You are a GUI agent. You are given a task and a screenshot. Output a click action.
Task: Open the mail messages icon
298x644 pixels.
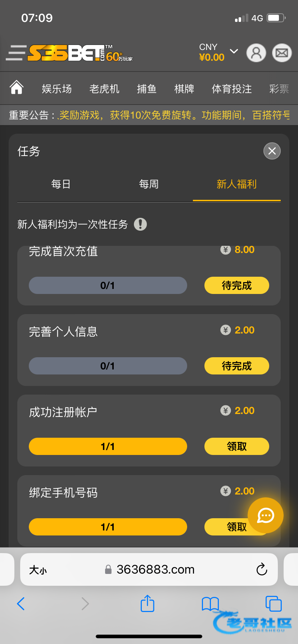(x=281, y=53)
